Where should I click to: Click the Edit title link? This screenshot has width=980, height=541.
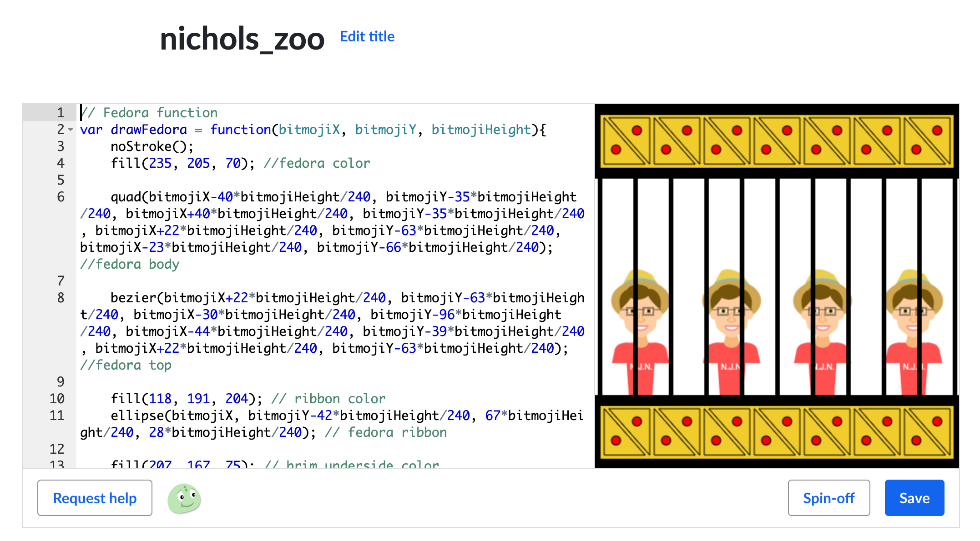367,36
